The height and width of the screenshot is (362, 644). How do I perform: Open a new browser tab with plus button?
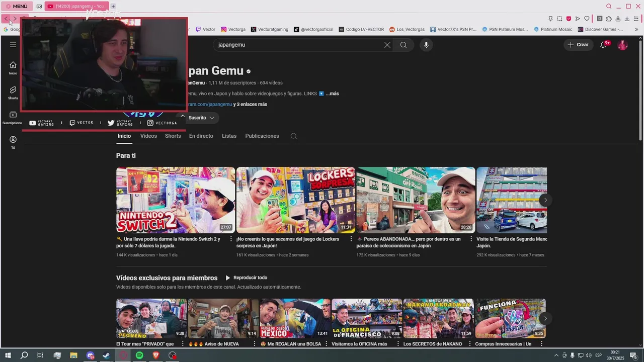coord(113,7)
